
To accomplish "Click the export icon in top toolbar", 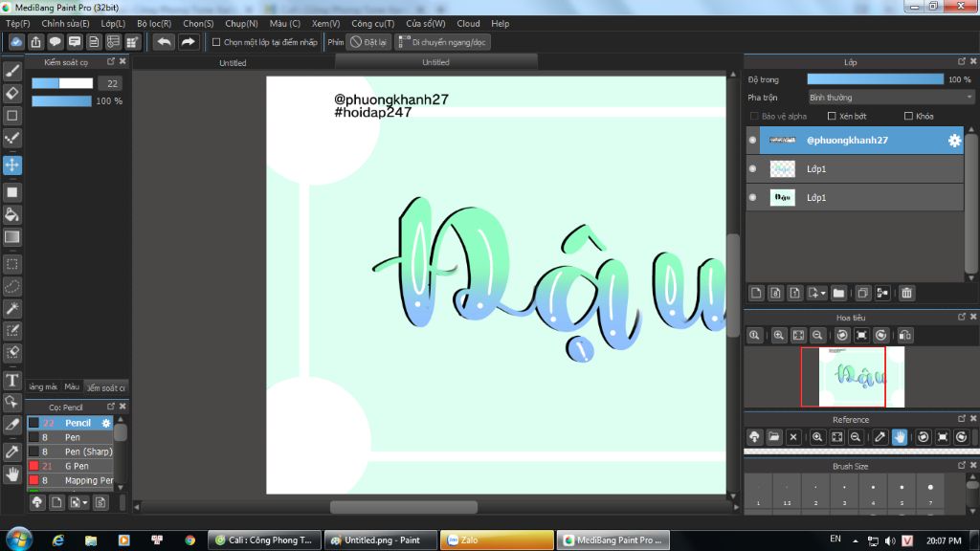I will coord(35,42).
